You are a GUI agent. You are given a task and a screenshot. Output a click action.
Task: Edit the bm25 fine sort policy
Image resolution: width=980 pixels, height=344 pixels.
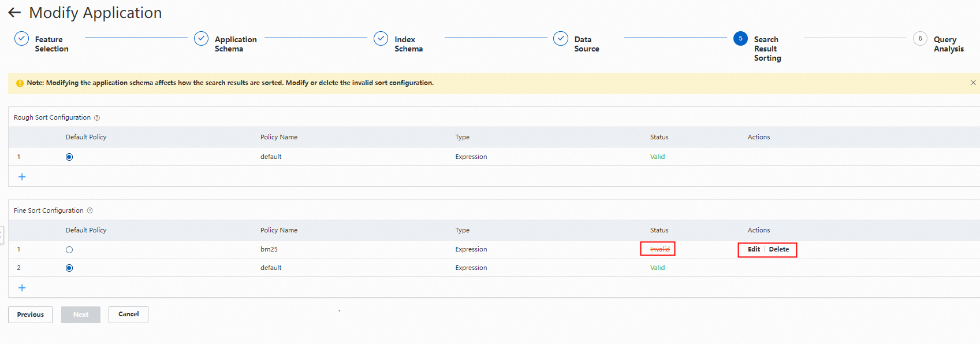click(x=754, y=250)
